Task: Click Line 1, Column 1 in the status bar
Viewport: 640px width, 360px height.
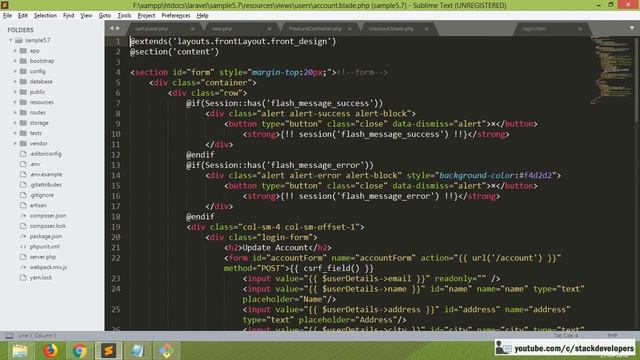Action: pos(38,336)
